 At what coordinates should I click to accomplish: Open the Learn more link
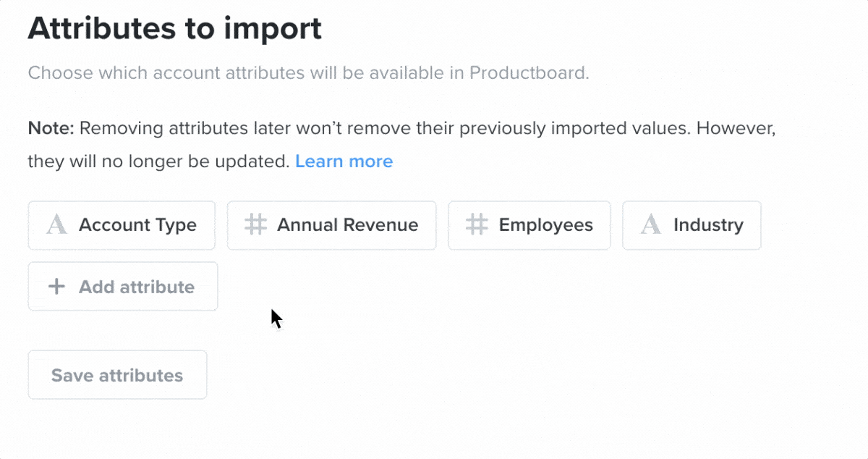[344, 161]
